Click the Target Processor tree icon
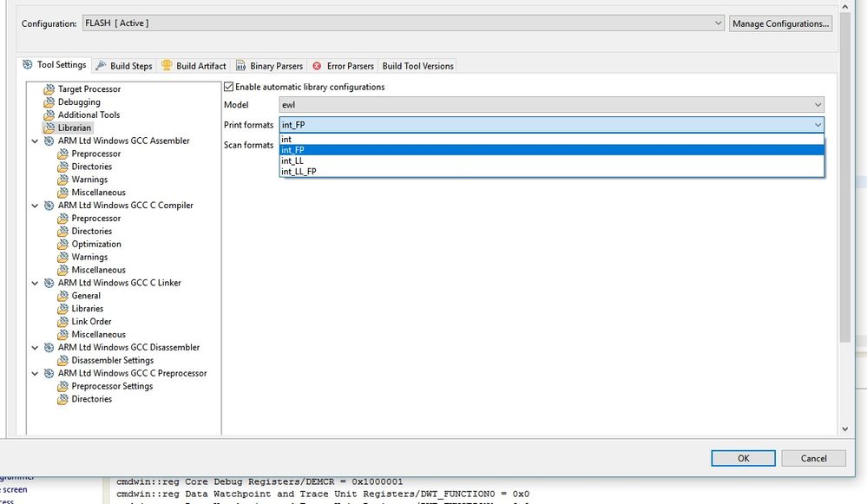The width and height of the screenshot is (867, 504). coord(49,89)
